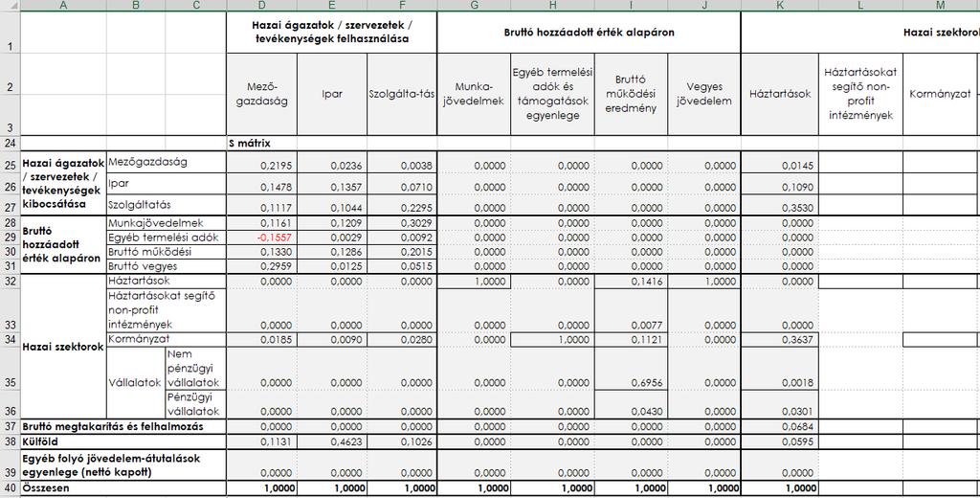Select the cell containing 0,1131
980x498 pixels.
[x=262, y=441]
